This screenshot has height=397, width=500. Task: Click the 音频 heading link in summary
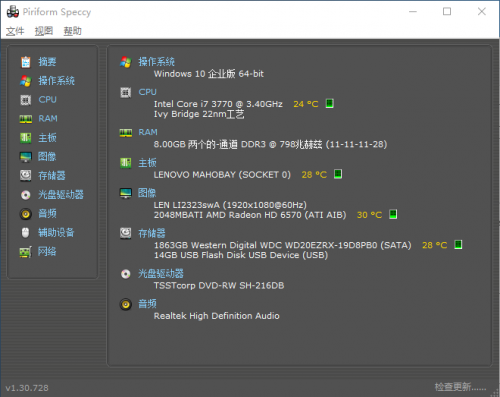(147, 304)
